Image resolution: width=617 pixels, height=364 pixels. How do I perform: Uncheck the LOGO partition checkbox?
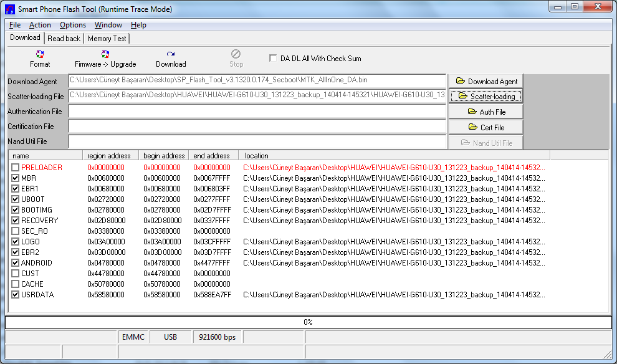click(x=16, y=242)
